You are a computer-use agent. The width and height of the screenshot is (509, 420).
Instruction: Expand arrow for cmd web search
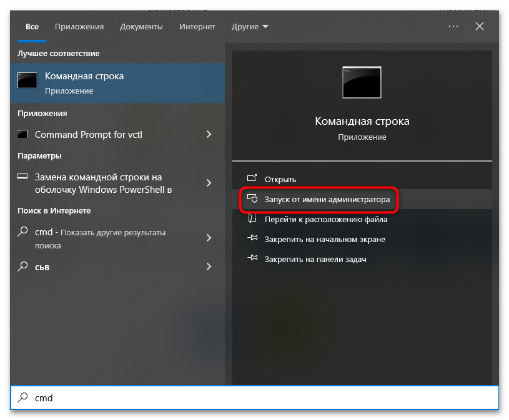[209, 238]
